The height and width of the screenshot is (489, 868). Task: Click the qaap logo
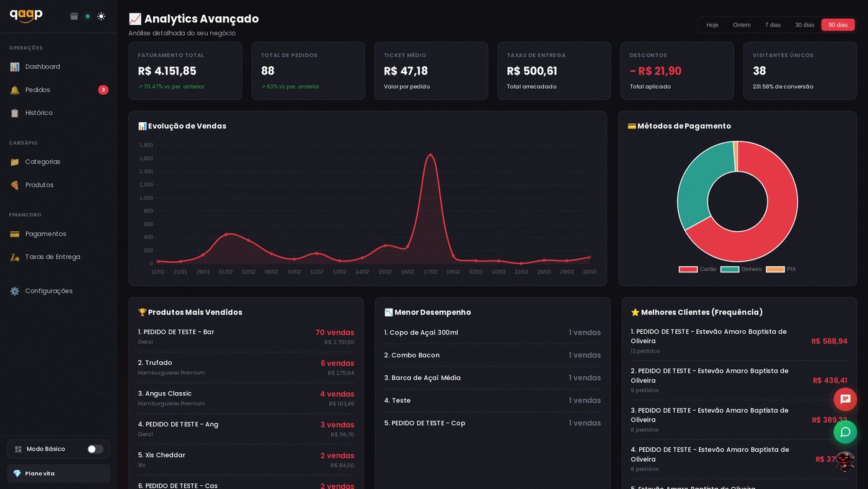[26, 16]
